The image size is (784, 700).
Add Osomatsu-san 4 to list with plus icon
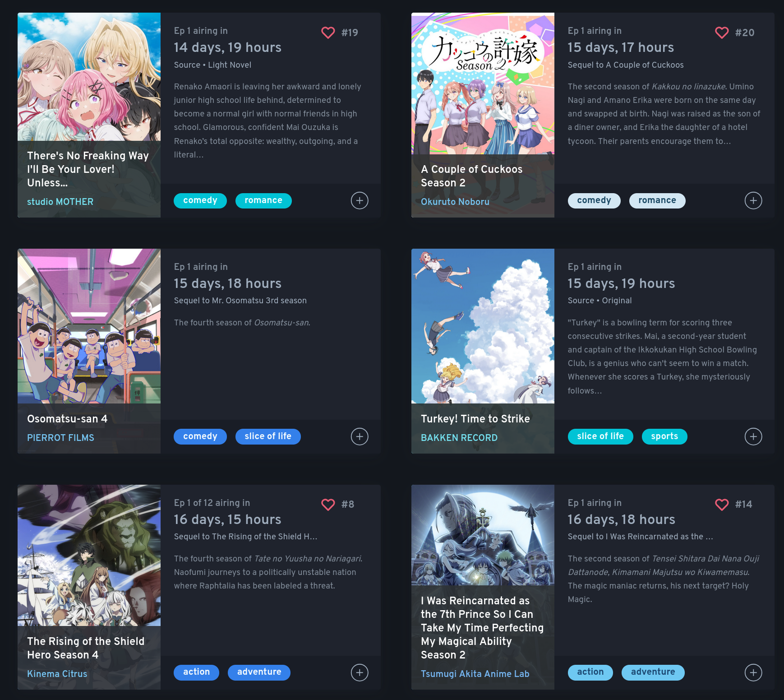360,436
